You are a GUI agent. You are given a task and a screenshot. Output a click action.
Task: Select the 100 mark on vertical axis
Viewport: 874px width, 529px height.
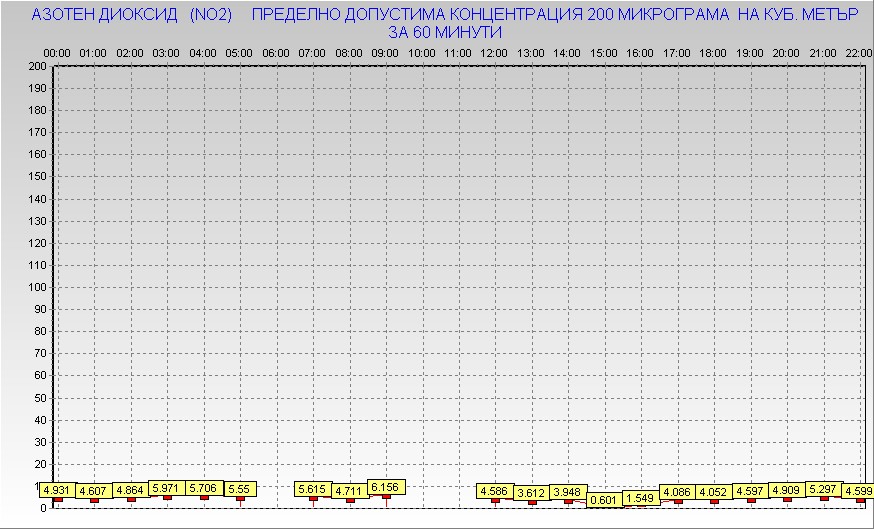pos(37,287)
